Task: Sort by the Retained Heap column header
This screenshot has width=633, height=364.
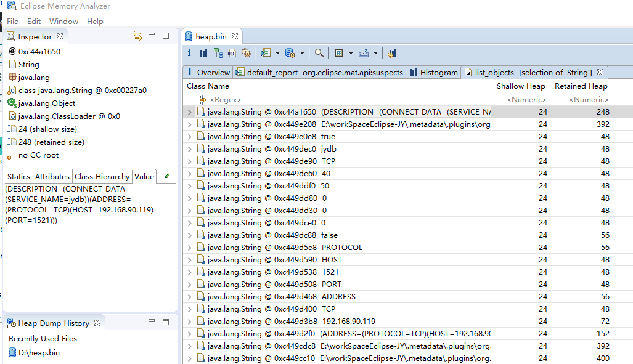Action: click(581, 86)
